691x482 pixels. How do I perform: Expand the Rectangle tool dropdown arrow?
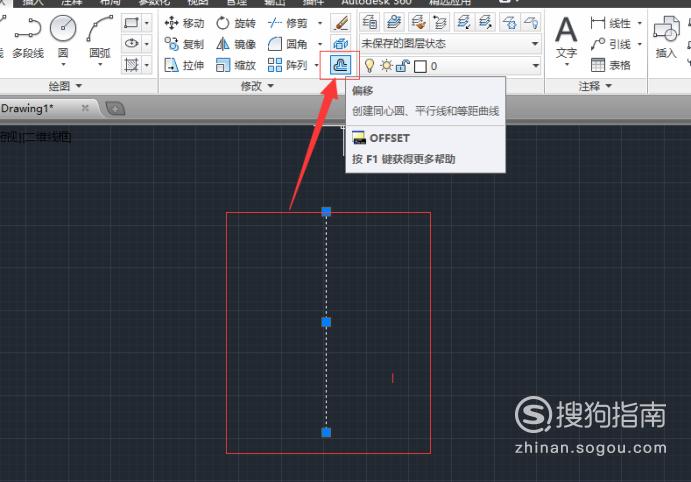[x=147, y=23]
